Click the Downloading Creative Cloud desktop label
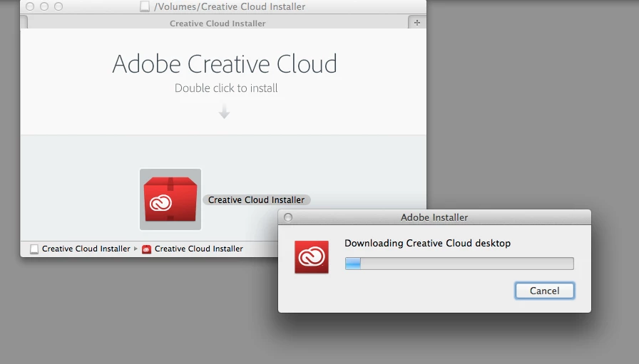This screenshot has width=639, height=364. point(427,243)
